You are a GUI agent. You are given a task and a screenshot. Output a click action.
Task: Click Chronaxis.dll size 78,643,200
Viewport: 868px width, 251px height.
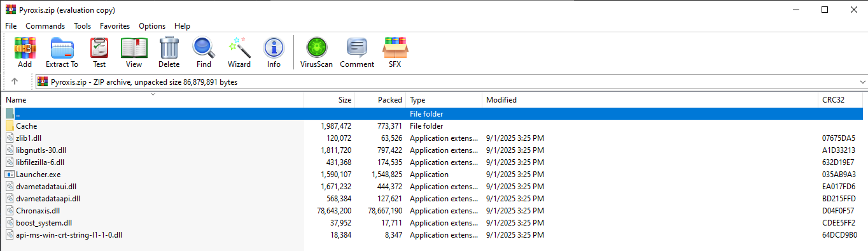pyautogui.click(x=333, y=211)
